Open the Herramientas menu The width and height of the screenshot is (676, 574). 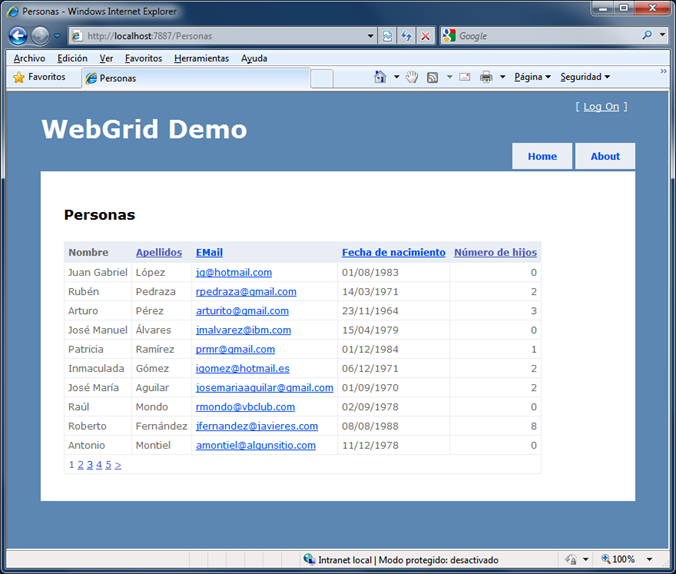click(201, 58)
